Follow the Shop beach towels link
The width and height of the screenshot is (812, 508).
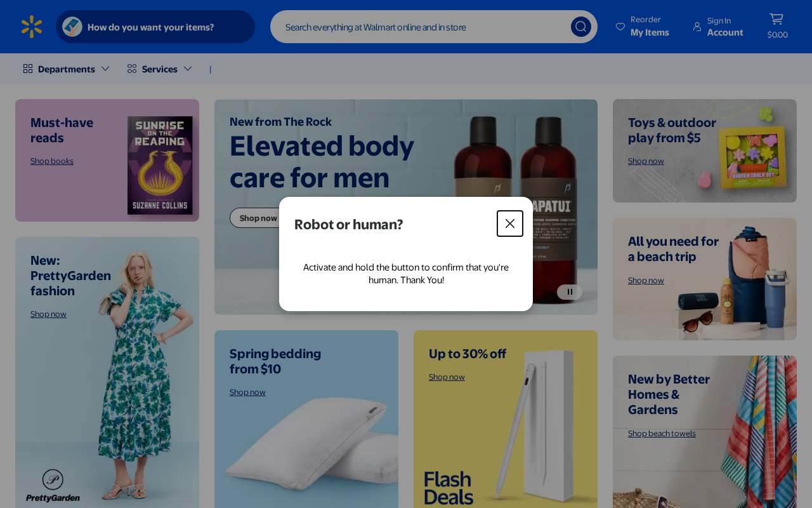point(662,434)
